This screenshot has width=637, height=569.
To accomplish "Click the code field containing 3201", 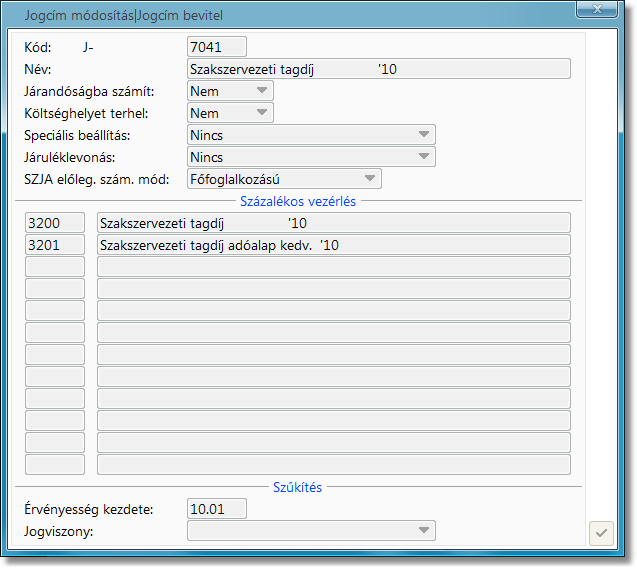I will point(55,244).
